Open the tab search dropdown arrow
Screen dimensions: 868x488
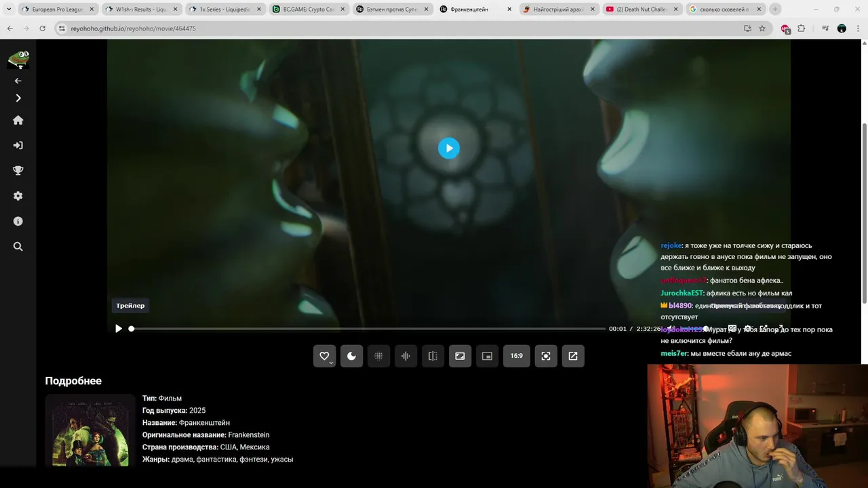[9, 9]
